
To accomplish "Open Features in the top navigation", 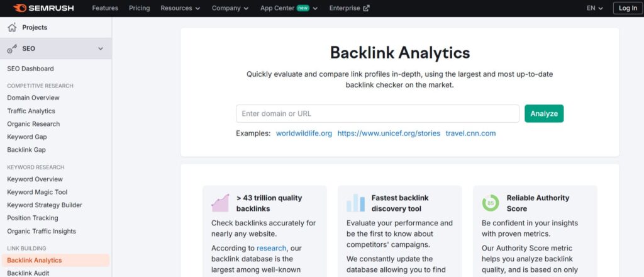I will click(x=105, y=8).
